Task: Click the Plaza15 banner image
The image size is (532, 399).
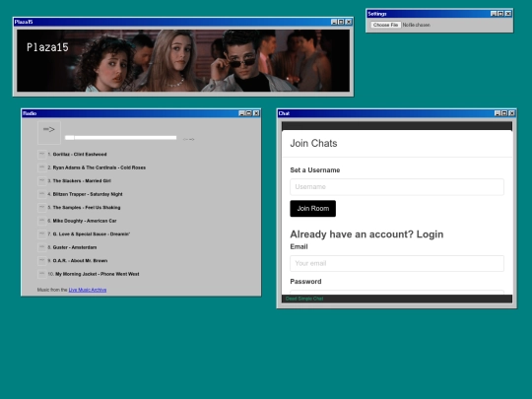Action: coord(183,60)
